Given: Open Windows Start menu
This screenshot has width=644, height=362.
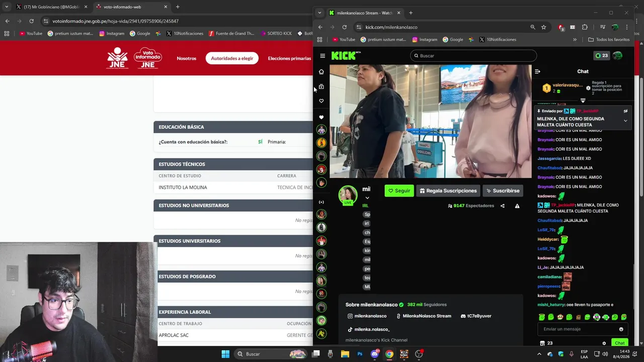Looking at the screenshot, I should [x=225, y=354].
